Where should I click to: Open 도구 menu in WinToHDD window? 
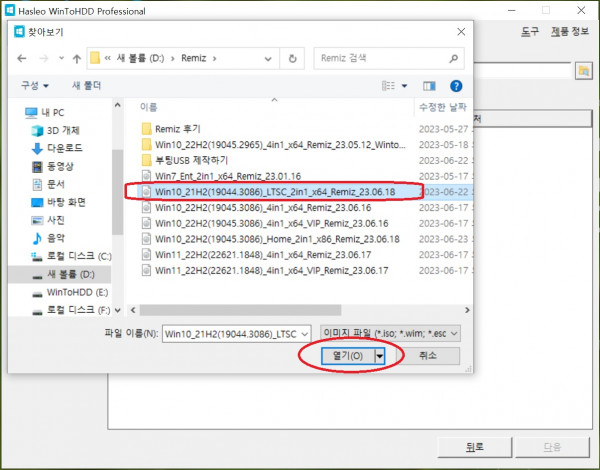[x=530, y=32]
